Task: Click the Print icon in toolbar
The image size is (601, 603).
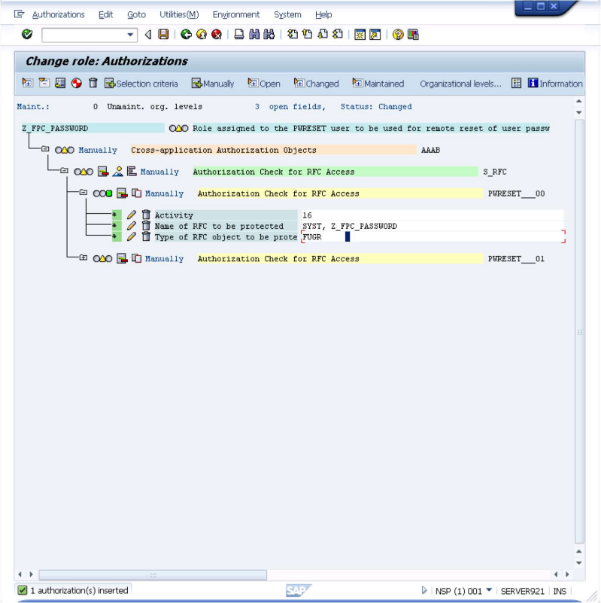Action: click(x=239, y=34)
